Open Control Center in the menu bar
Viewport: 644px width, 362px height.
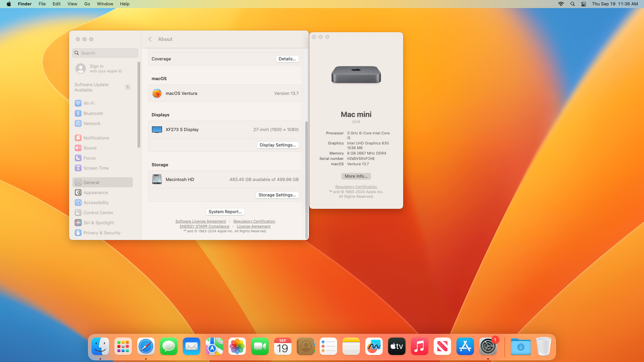pos(583,4)
